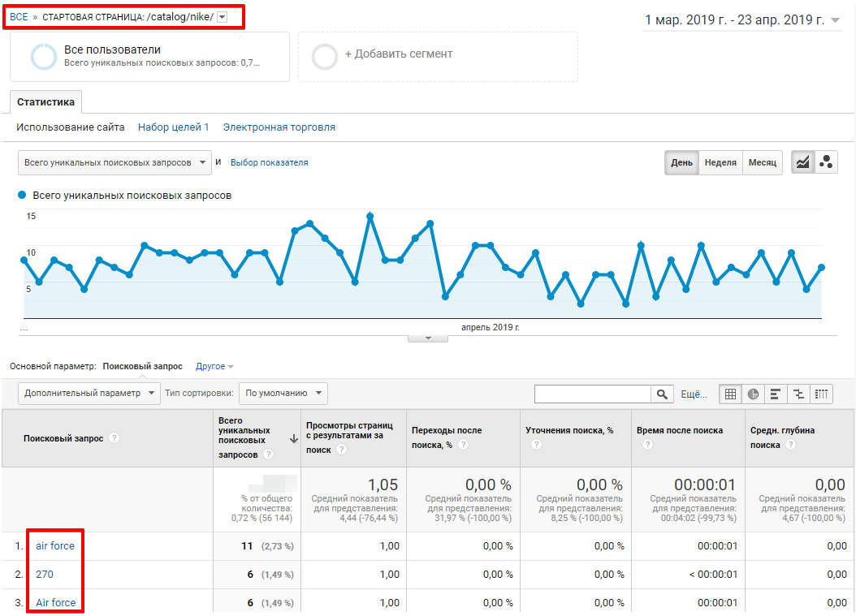Open the Набор целей 1 tab
The image size is (856, 616).
tap(174, 127)
